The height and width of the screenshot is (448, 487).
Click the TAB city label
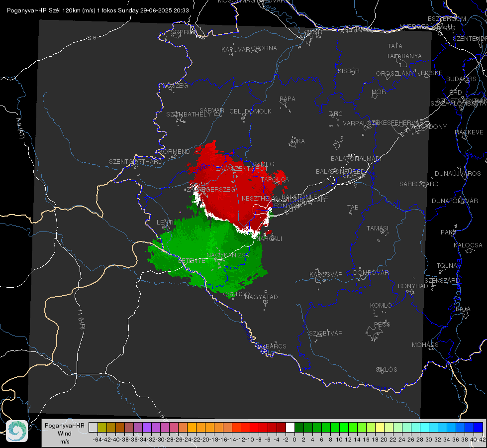(x=353, y=208)
